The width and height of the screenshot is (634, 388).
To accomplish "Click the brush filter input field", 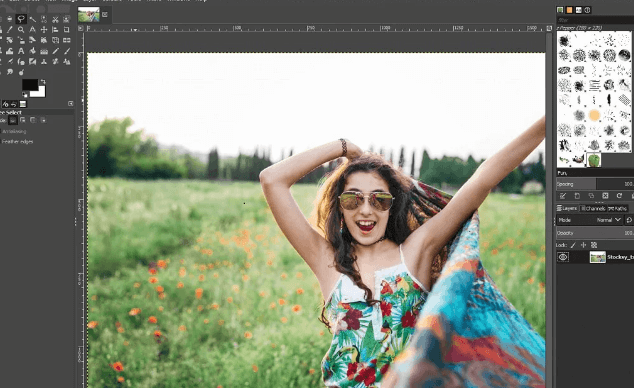I will pos(595,20).
